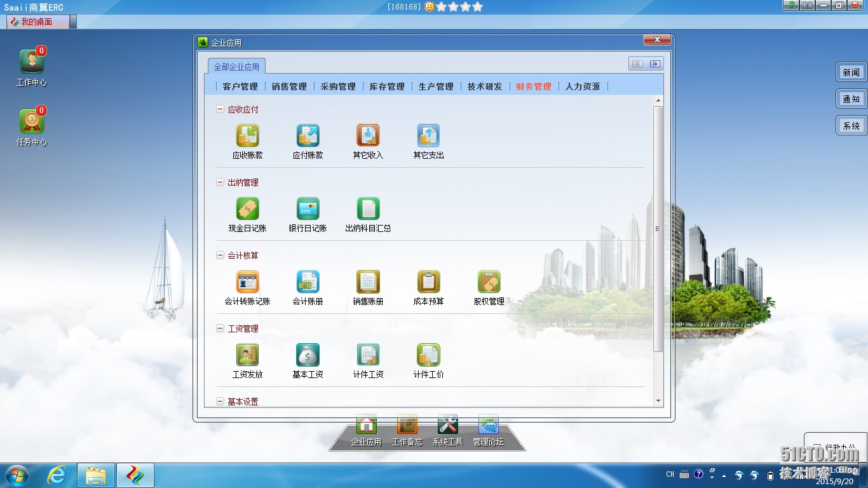Collapse the 应收应付 section

click(x=220, y=109)
